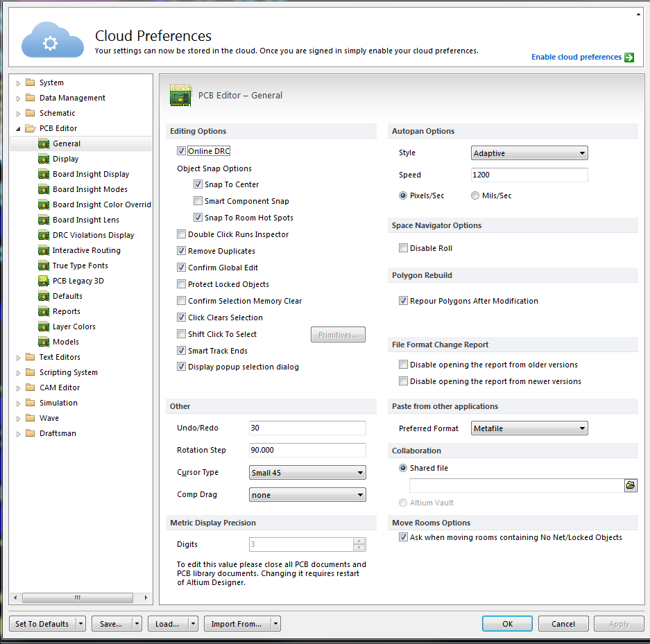650x644 pixels.
Task: Click the Load... button
Action: click(x=167, y=624)
